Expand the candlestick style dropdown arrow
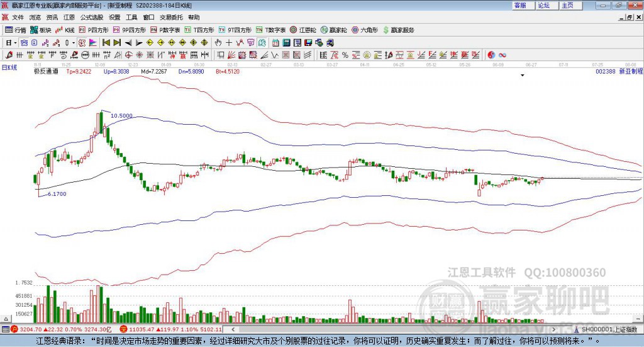This screenshot has height=347, width=644. click(x=74, y=43)
